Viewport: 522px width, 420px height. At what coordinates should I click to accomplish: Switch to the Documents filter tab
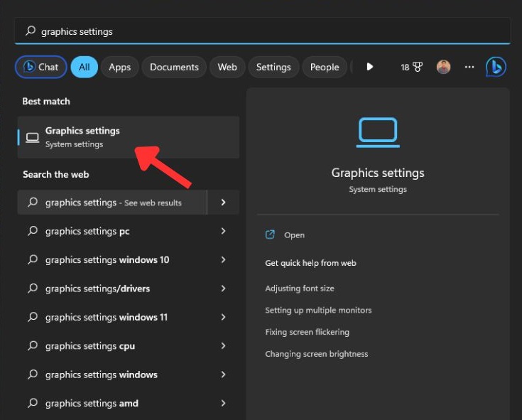tap(174, 67)
